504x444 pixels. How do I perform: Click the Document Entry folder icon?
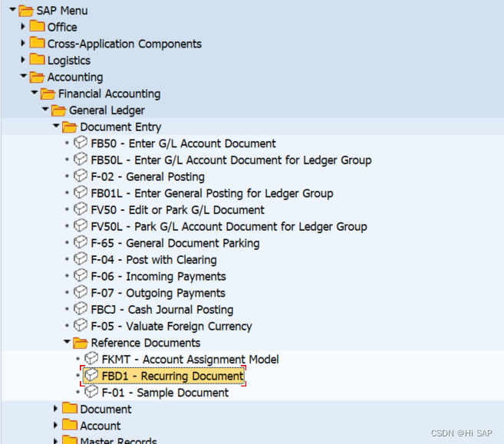coord(70,127)
